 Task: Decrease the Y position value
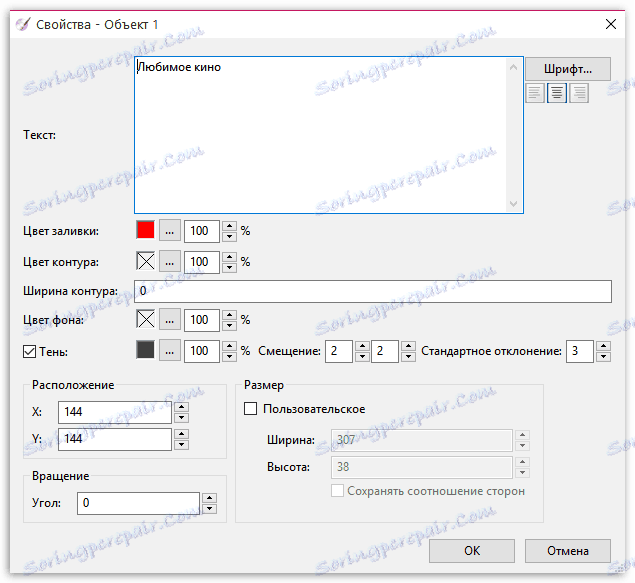click(181, 445)
